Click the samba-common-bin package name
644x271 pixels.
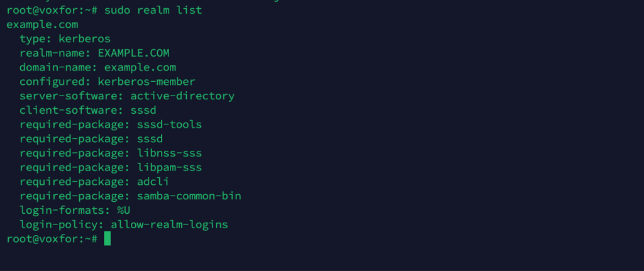(189, 196)
